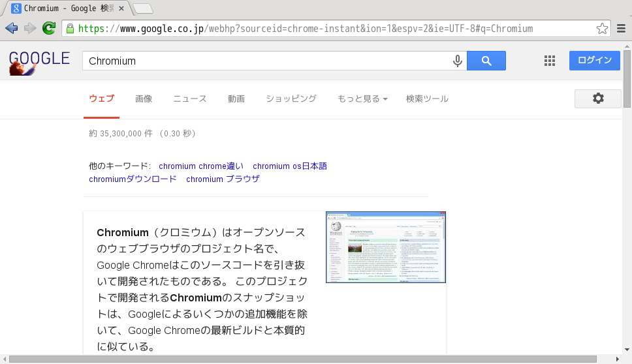Open search settings gear button
632x364 pixels.
(598, 99)
